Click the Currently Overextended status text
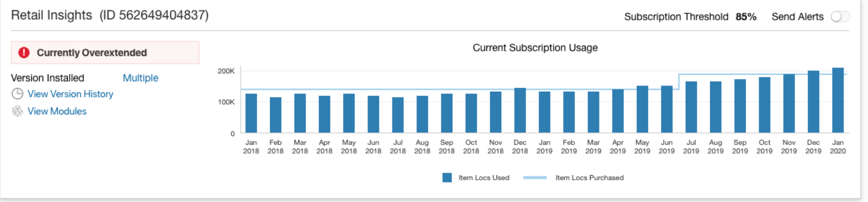 [x=92, y=53]
